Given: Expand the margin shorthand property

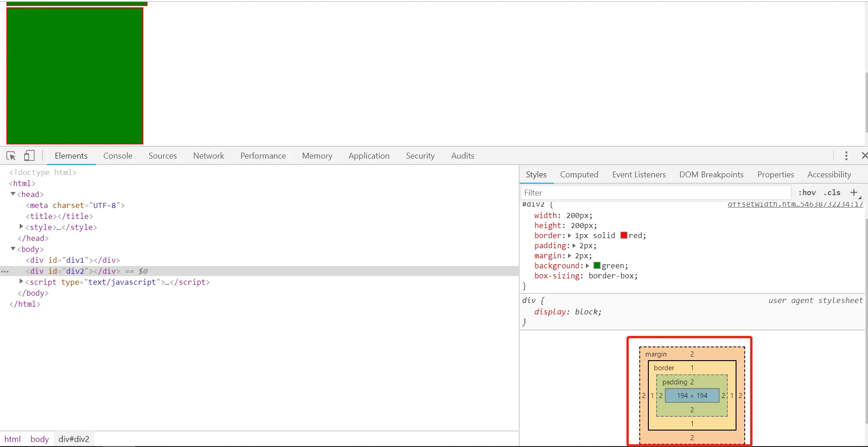Looking at the screenshot, I should [569, 256].
